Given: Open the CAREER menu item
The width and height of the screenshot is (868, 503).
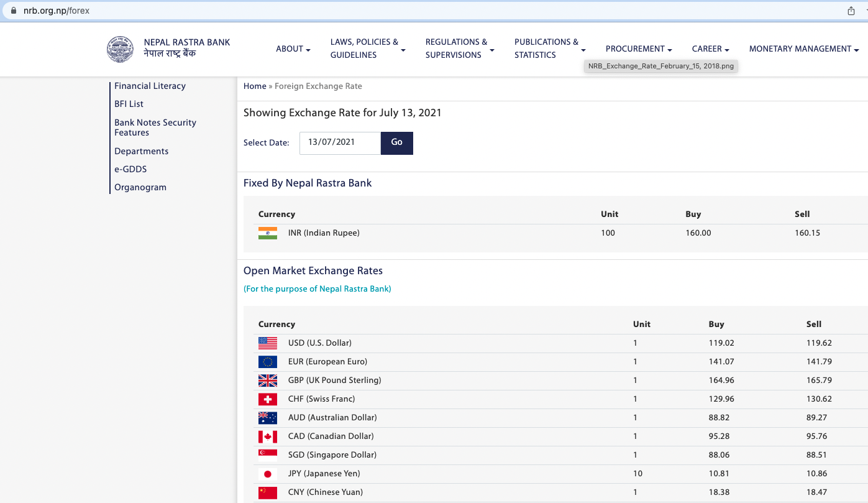Looking at the screenshot, I should coord(710,49).
